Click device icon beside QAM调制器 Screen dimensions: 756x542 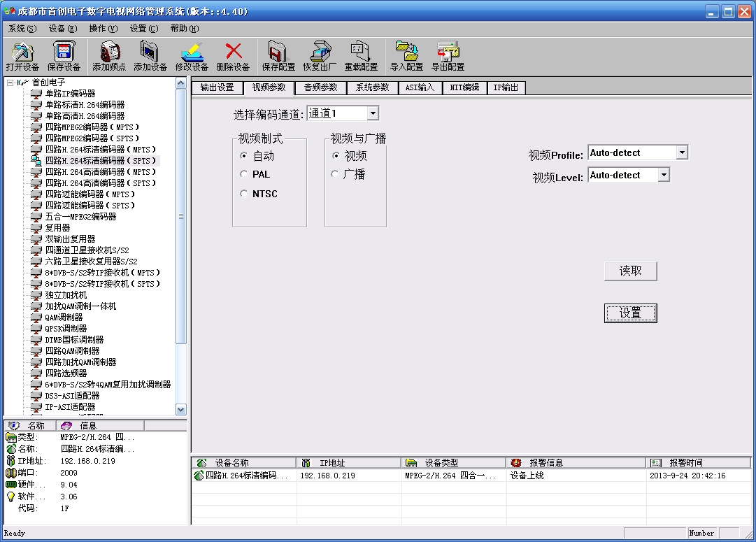pos(36,318)
